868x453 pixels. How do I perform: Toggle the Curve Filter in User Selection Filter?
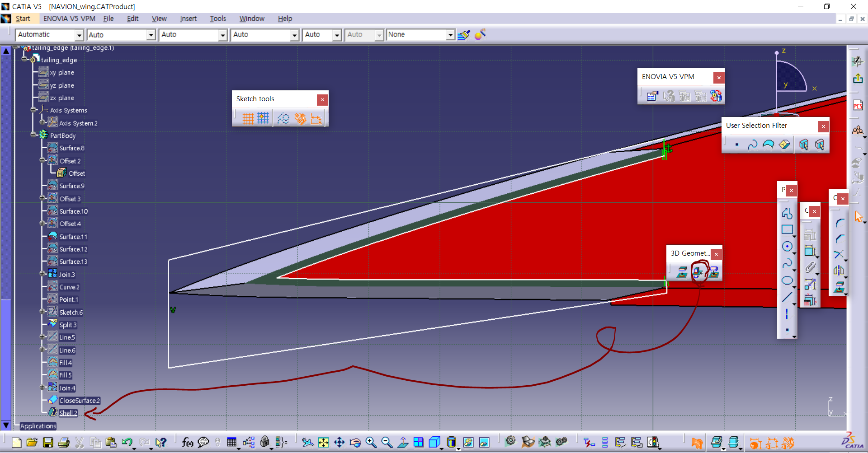point(753,145)
